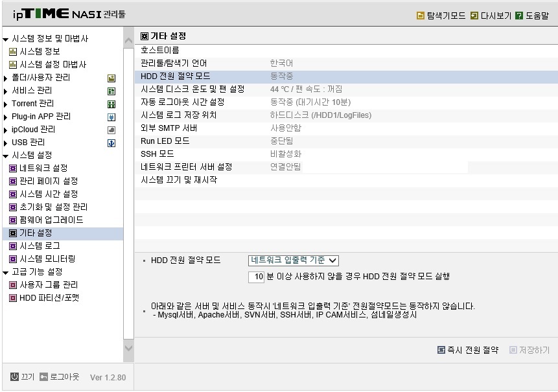Click icon beside sidebar 기타 설정
The width and height of the screenshot is (558, 392).
[x=13, y=233]
